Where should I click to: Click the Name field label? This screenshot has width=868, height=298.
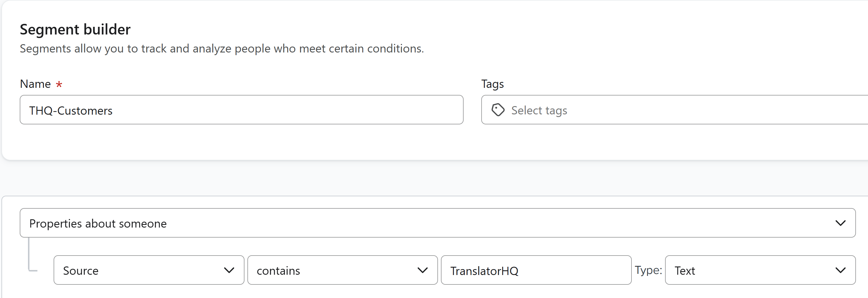pyautogui.click(x=35, y=84)
